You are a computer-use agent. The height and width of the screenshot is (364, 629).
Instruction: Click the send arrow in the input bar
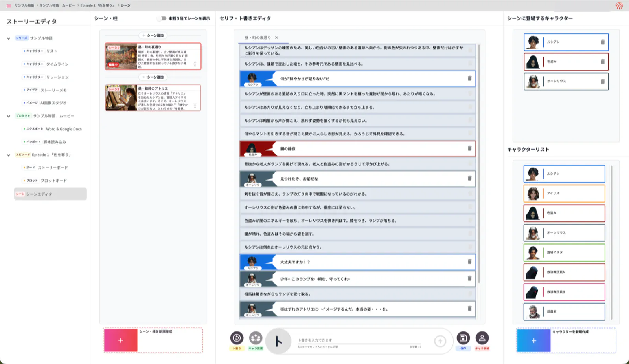[440, 341]
